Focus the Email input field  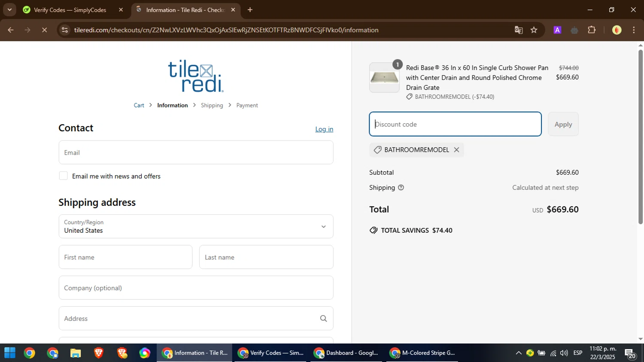pyautogui.click(x=196, y=152)
